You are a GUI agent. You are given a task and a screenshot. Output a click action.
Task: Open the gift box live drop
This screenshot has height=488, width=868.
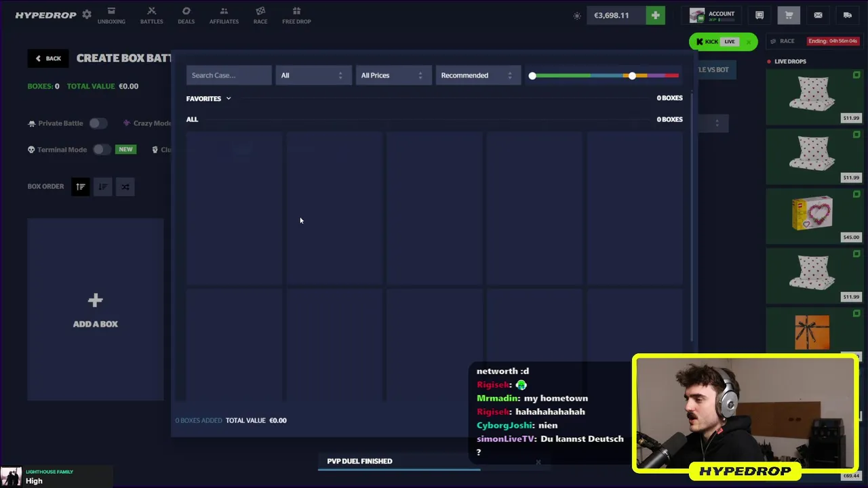tap(814, 332)
